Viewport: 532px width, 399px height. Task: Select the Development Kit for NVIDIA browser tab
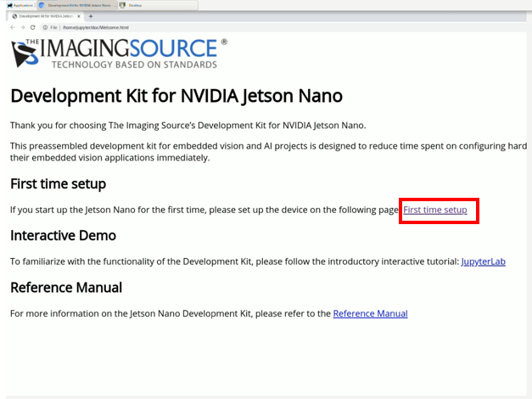coord(46,16)
